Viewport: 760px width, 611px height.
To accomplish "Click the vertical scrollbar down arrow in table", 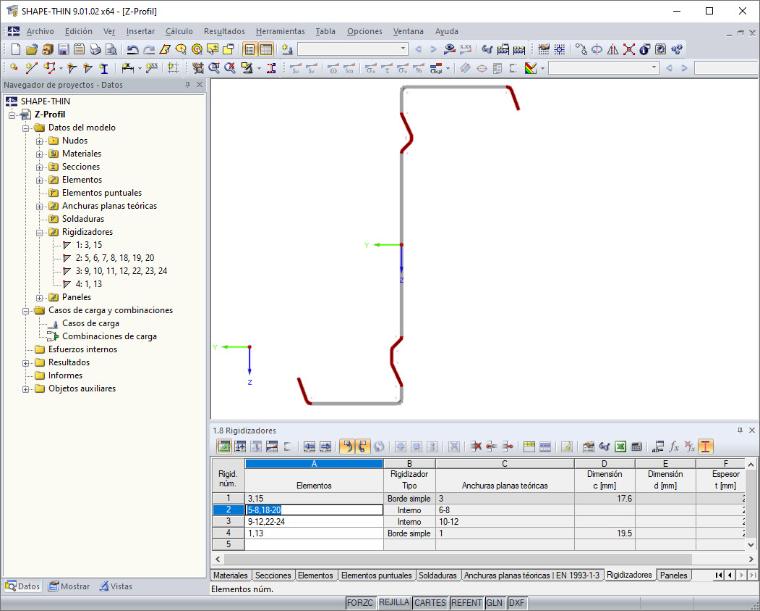I will tap(751, 545).
